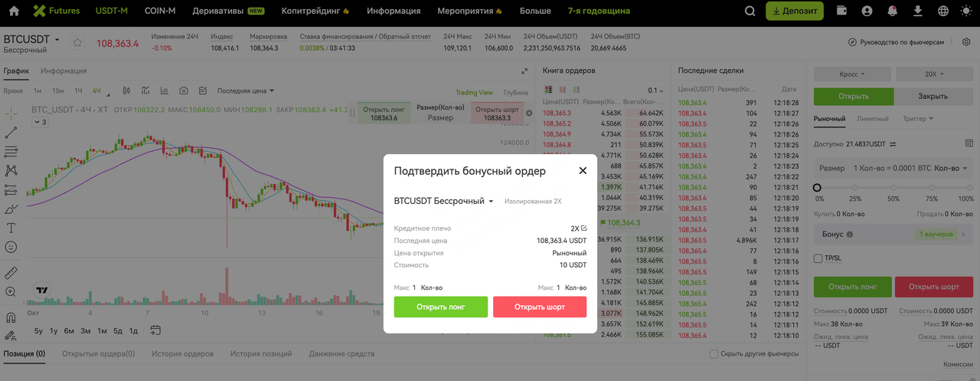Image resolution: width=980 pixels, height=381 pixels.
Task: Switch to Информация tab
Action: click(x=64, y=71)
